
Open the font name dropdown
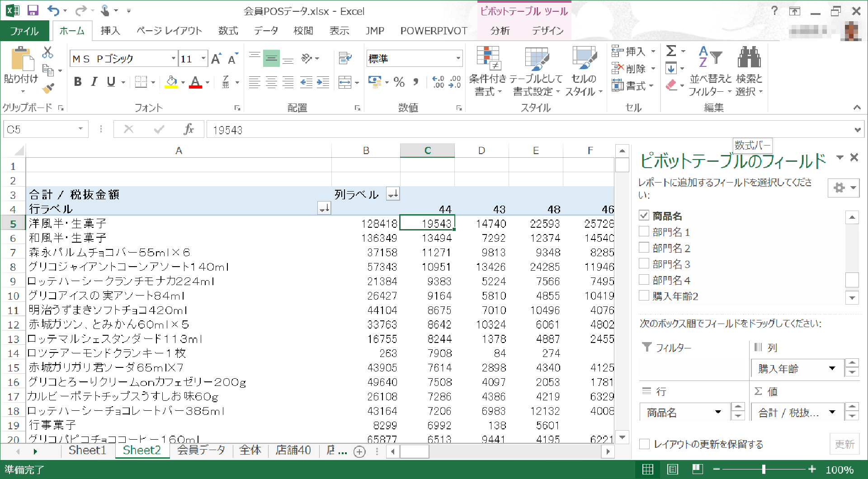click(x=173, y=58)
